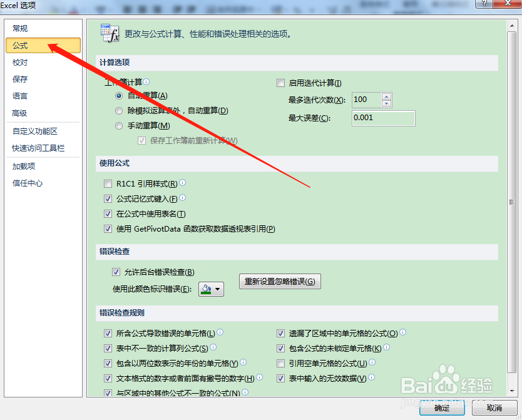
Task: Confirm settings with the 确定 button
Action: (442, 407)
